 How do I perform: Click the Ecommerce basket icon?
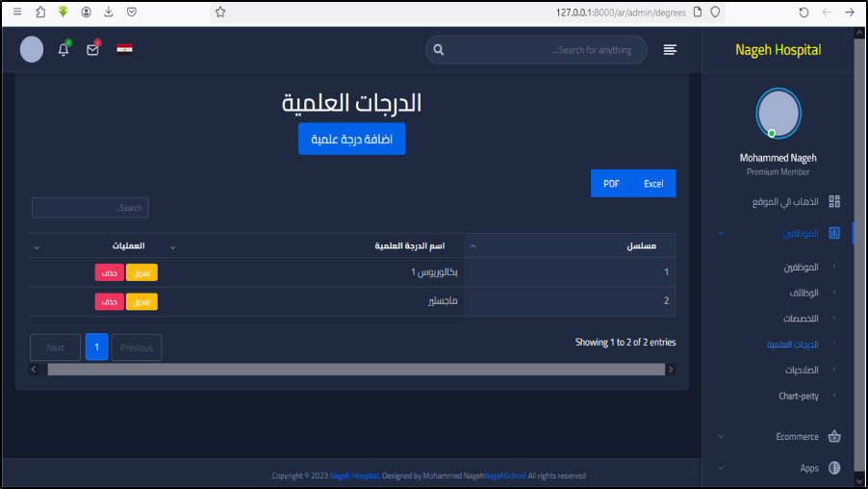pyautogui.click(x=833, y=436)
